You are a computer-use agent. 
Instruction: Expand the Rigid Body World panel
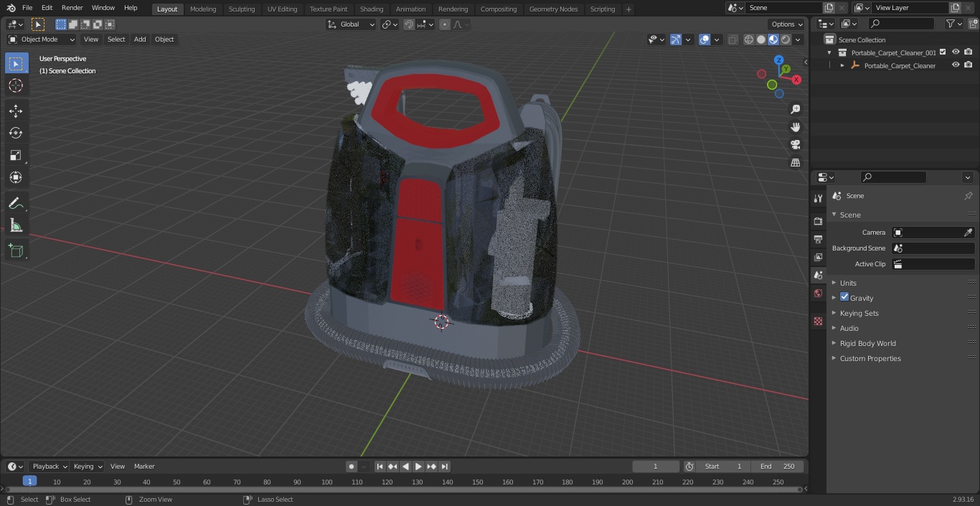pos(867,343)
